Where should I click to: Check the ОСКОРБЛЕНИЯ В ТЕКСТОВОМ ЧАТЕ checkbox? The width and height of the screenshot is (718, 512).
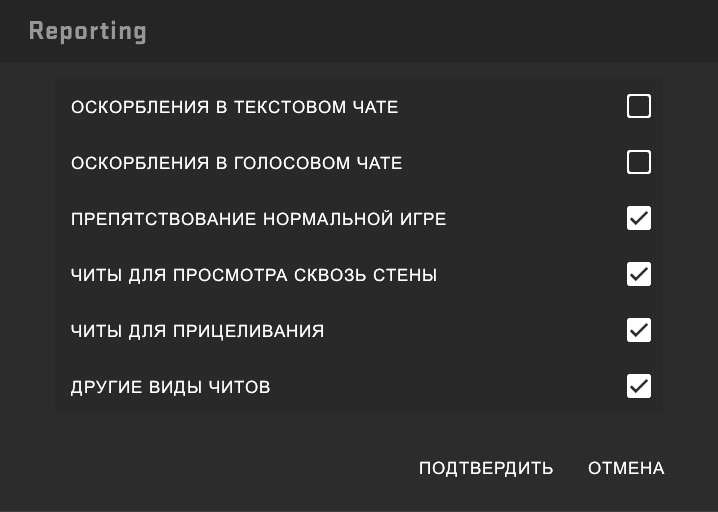tap(638, 106)
